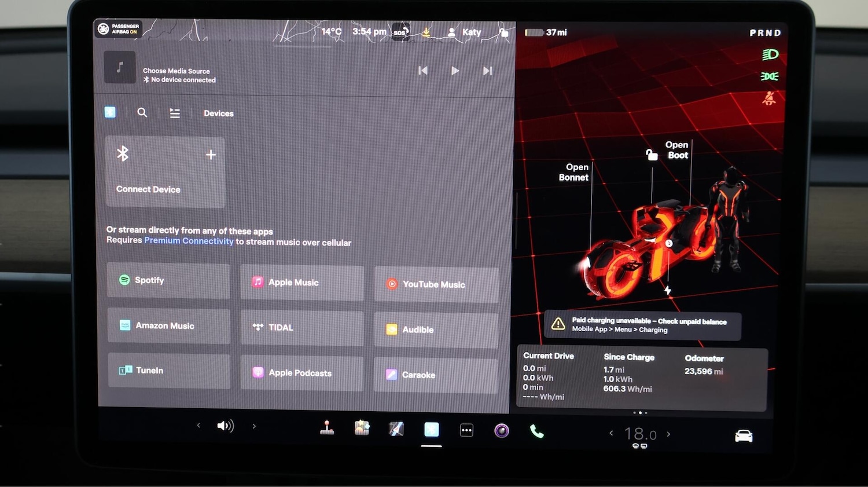Tap the lock icon in the status bar
868x487 pixels.
(504, 33)
